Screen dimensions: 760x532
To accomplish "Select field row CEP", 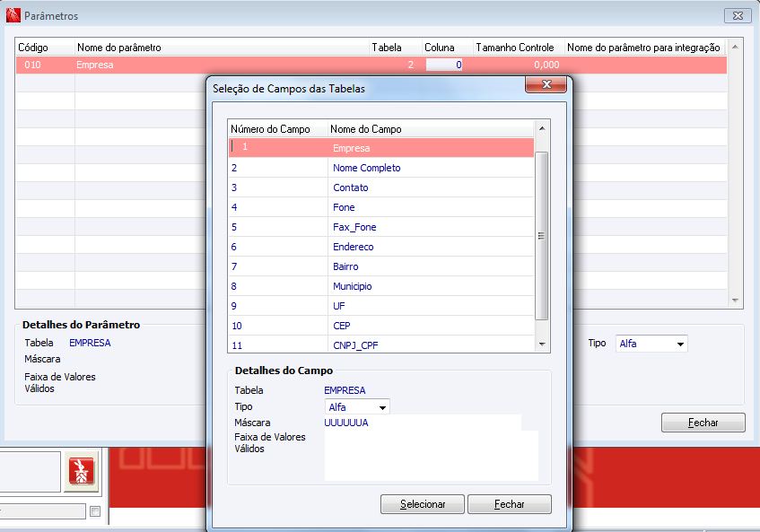I will click(x=381, y=326).
